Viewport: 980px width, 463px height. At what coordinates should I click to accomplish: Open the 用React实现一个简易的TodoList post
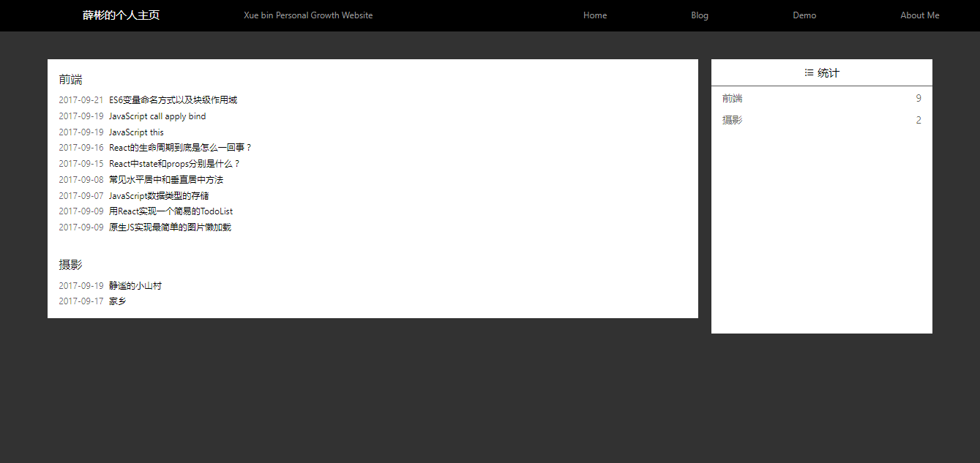pyautogui.click(x=171, y=211)
